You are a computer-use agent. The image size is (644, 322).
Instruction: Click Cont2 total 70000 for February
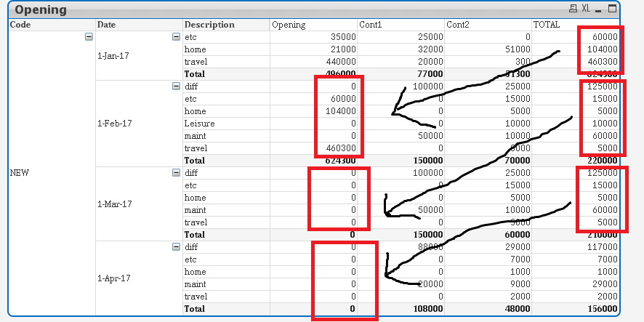click(x=518, y=160)
